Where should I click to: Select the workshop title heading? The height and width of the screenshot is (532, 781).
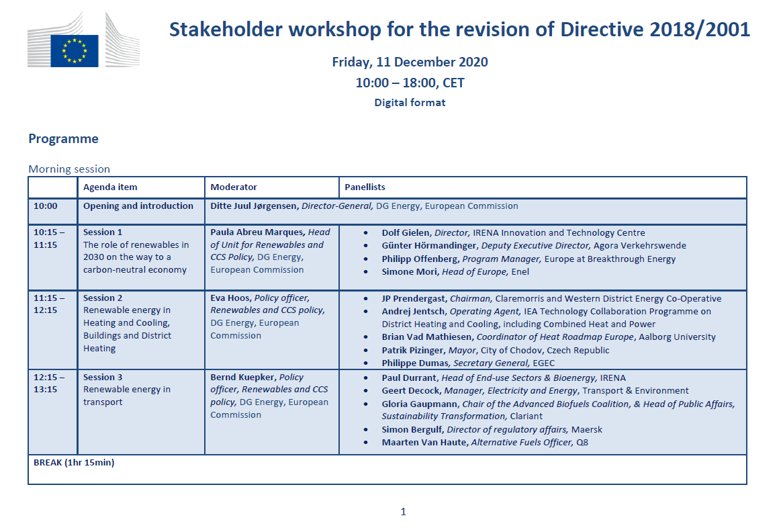[x=459, y=30]
